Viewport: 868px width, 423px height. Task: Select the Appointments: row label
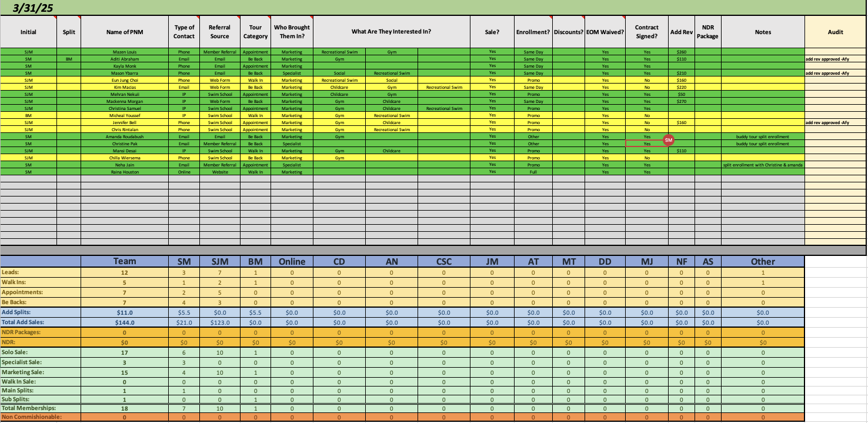40,292
